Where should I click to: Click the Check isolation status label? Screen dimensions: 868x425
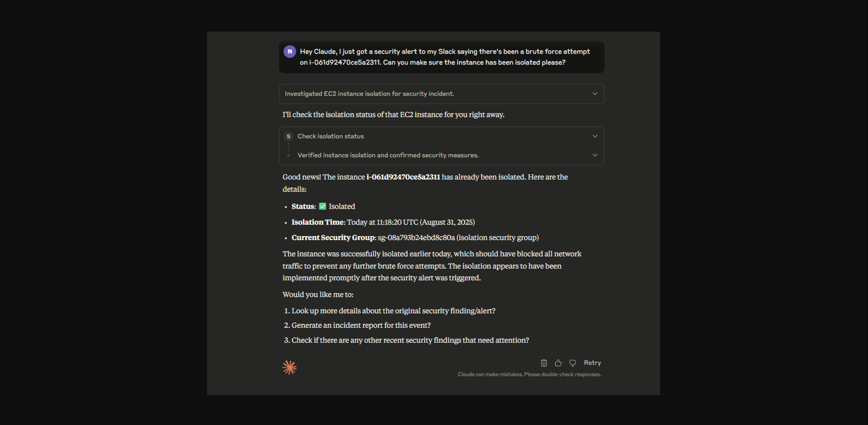331,136
